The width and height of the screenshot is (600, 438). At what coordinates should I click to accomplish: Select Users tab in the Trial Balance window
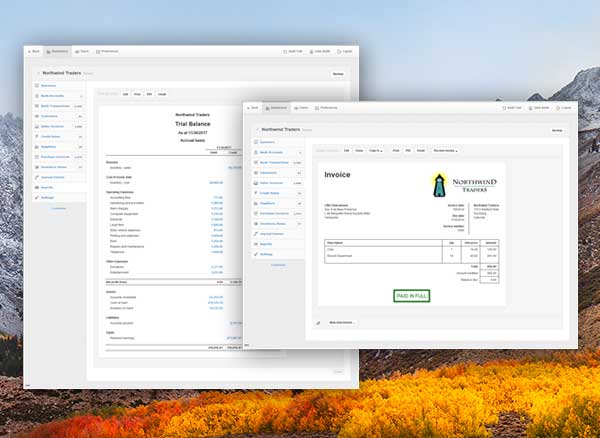[82, 51]
